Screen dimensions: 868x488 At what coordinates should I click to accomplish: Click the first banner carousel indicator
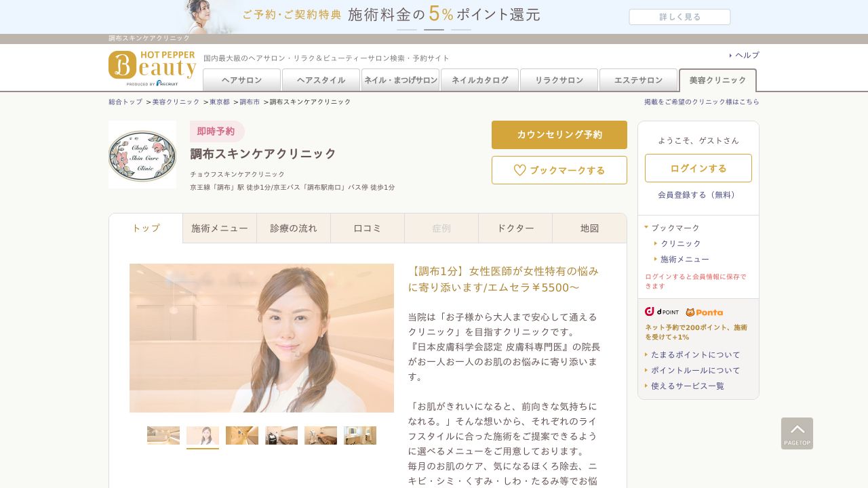pyautogui.click(x=407, y=30)
